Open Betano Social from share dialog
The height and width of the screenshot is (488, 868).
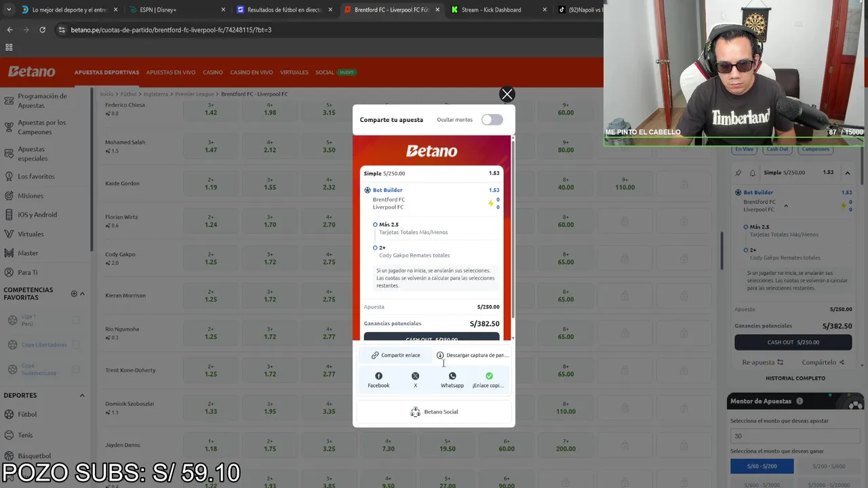434,412
